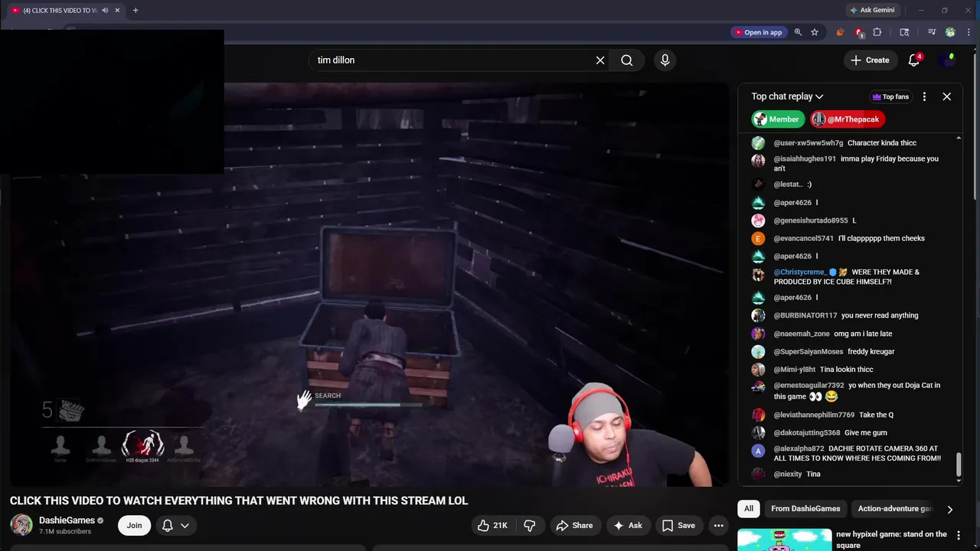The width and height of the screenshot is (980, 551).
Task: Open Chrome three-dot menu
Action: [x=968, y=32]
